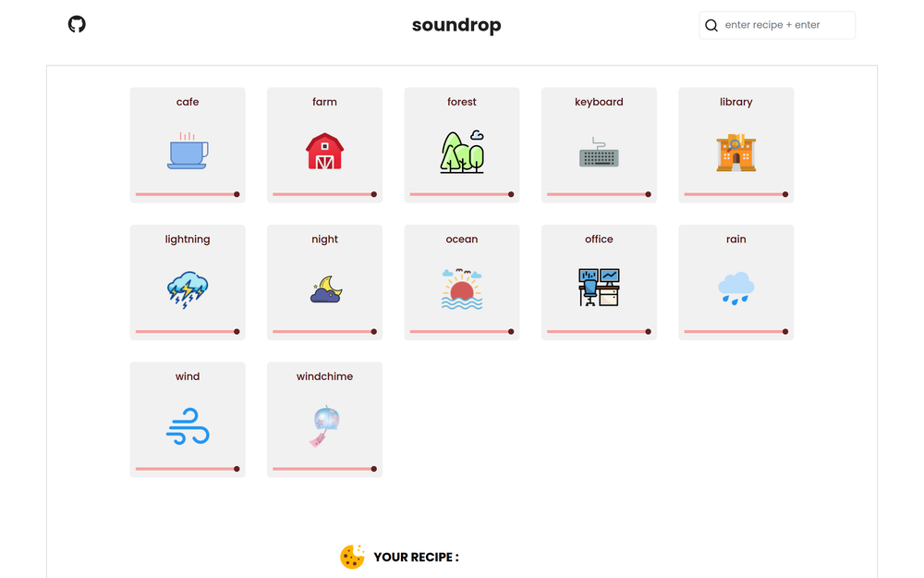Adjust the farm volume slider

pyautogui.click(x=324, y=194)
